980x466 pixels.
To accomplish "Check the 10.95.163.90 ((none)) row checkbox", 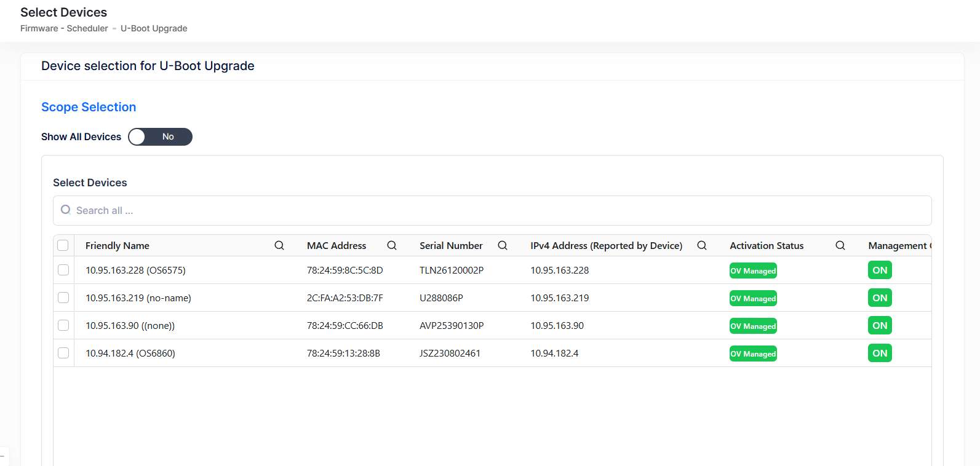I will point(63,325).
